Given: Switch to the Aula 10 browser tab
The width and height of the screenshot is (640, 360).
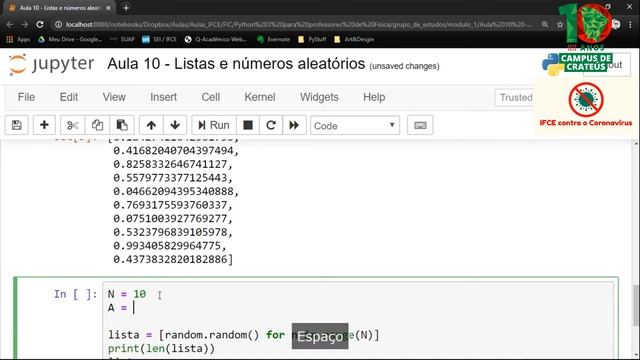Looking at the screenshot, I should pos(60,8).
